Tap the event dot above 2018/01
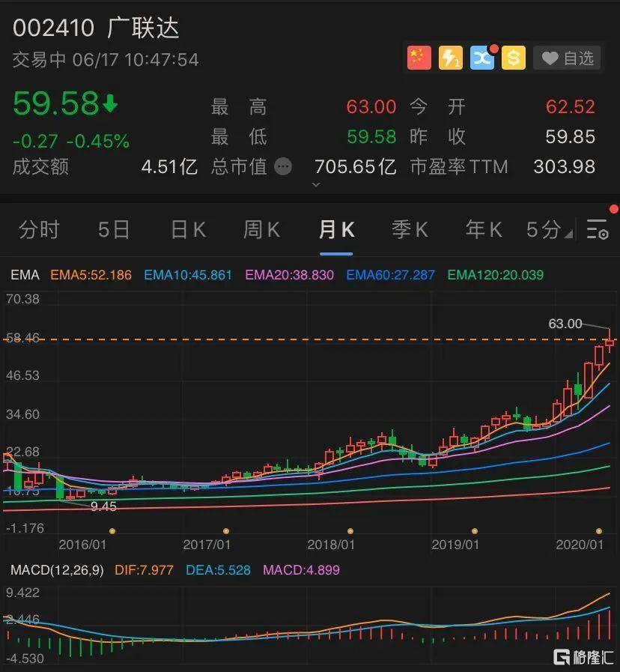 click(350, 531)
